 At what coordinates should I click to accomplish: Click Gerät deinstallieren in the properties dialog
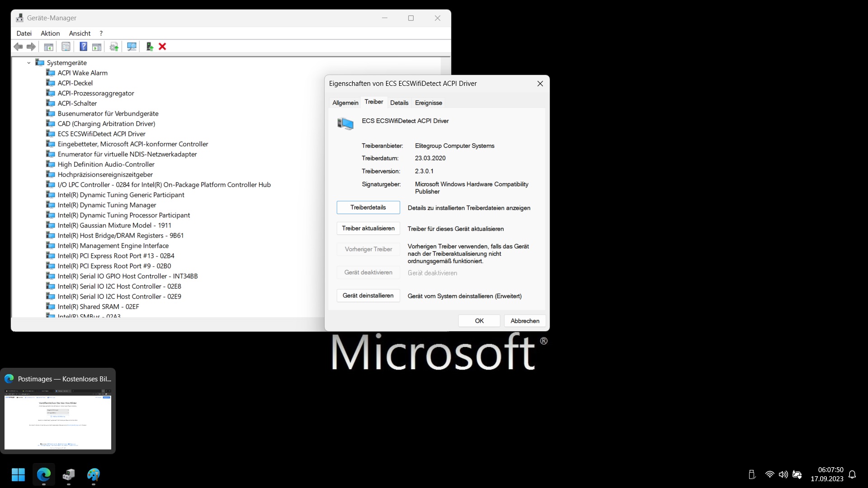click(368, 295)
